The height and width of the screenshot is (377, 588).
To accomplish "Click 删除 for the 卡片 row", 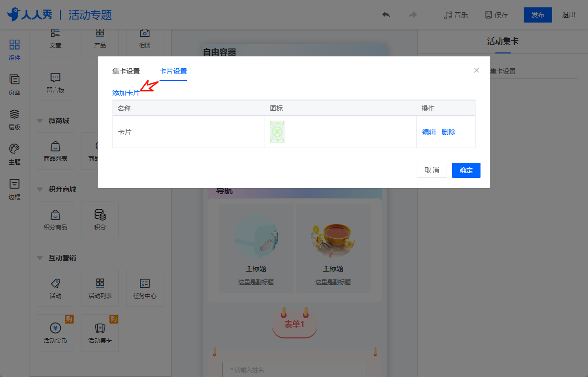I will coord(449,132).
